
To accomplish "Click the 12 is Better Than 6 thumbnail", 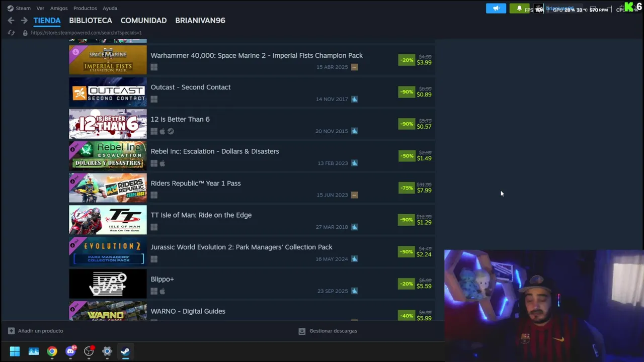I will tap(108, 124).
